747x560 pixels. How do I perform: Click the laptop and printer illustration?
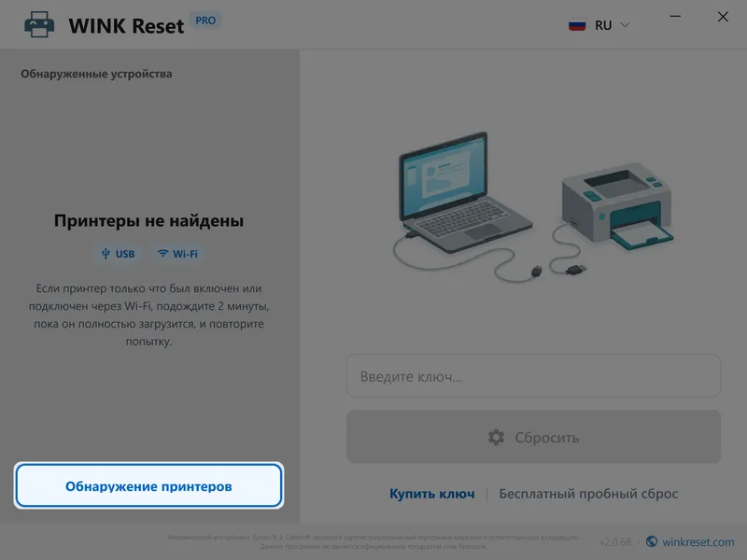533,207
